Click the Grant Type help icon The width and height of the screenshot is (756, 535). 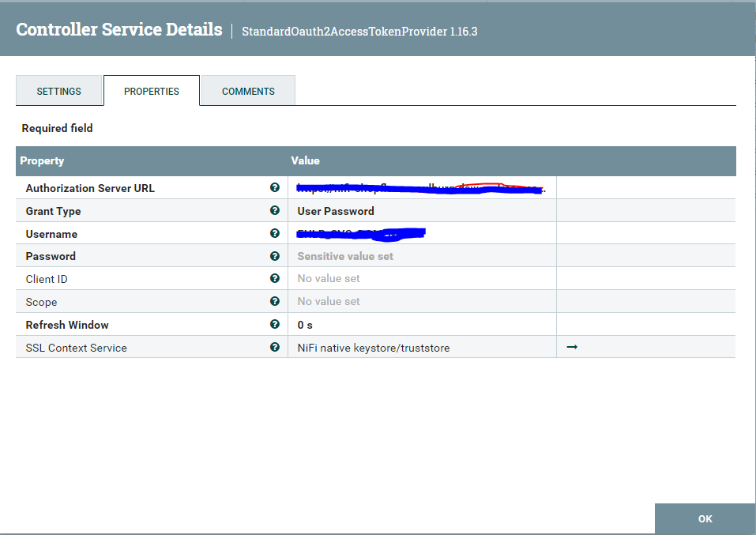pyautogui.click(x=274, y=210)
